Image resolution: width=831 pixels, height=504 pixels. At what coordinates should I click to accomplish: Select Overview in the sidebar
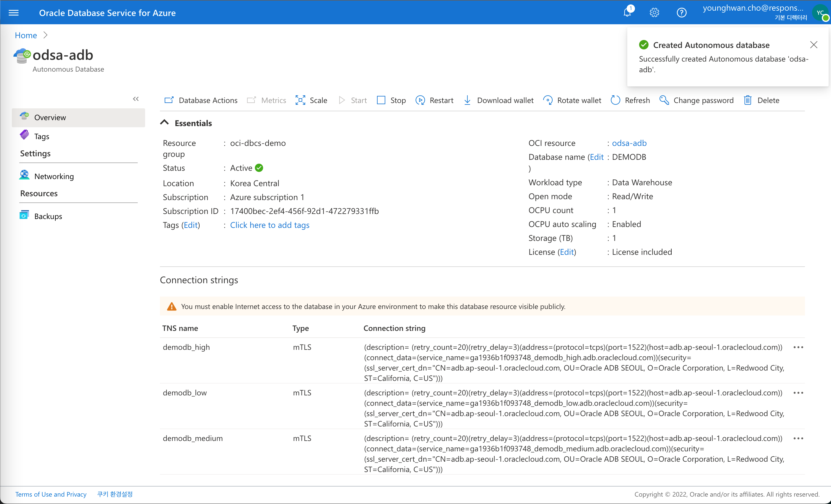pos(78,117)
